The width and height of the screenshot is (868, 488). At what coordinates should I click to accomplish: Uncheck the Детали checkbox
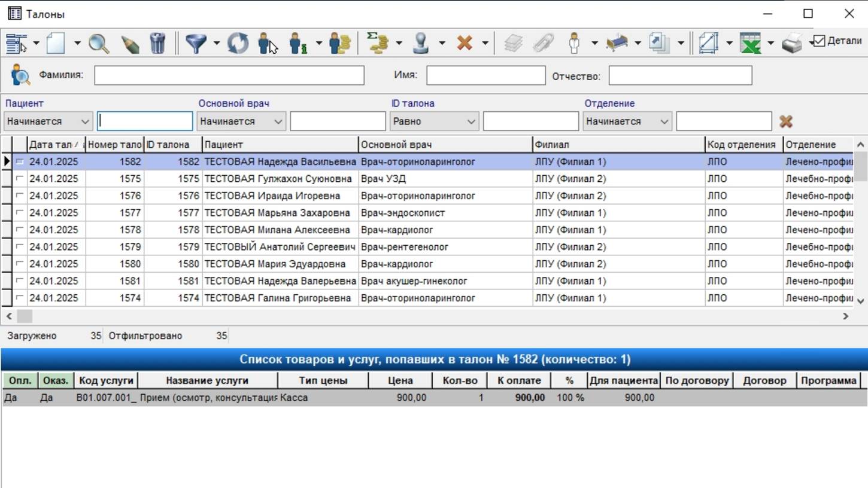pos(819,41)
